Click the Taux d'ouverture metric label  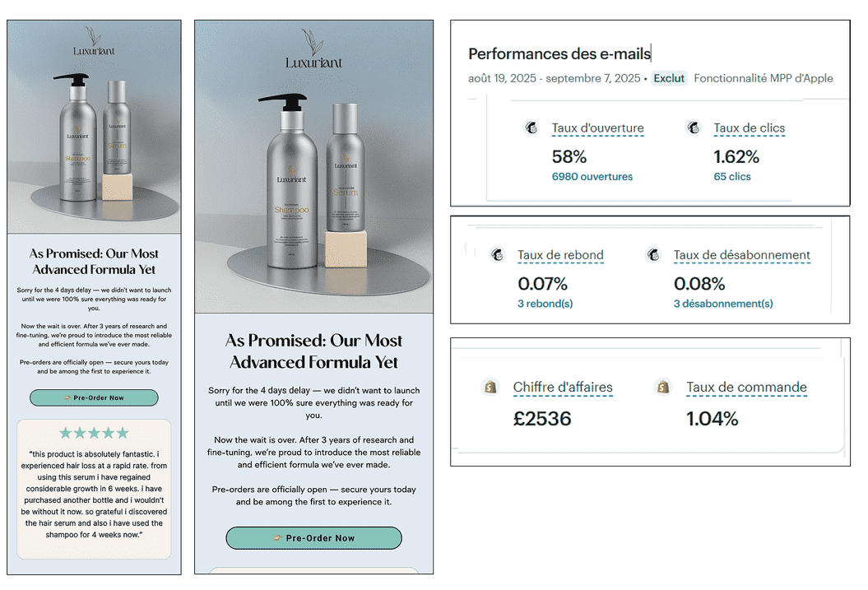(x=597, y=128)
